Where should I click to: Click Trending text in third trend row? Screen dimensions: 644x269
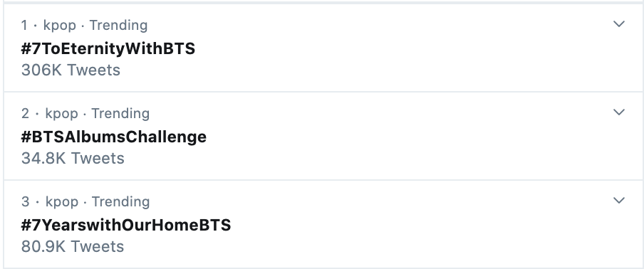(x=120, y=202)
